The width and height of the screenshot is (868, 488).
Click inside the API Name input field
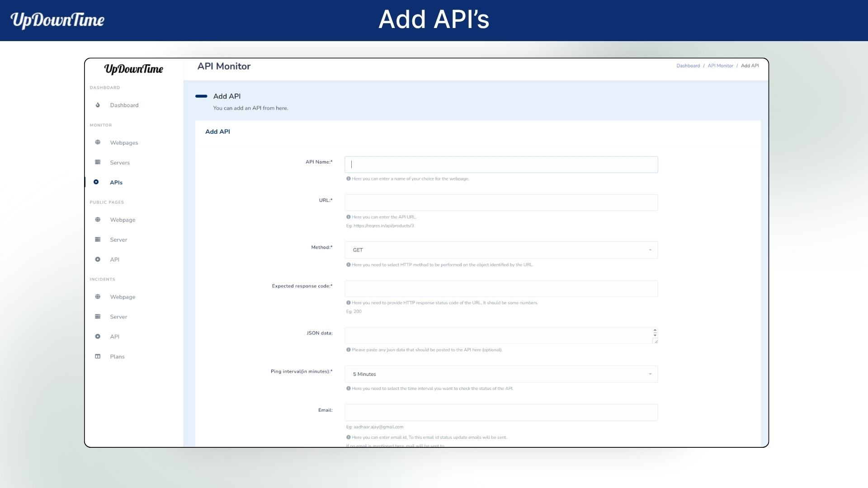tap(501, 164)
